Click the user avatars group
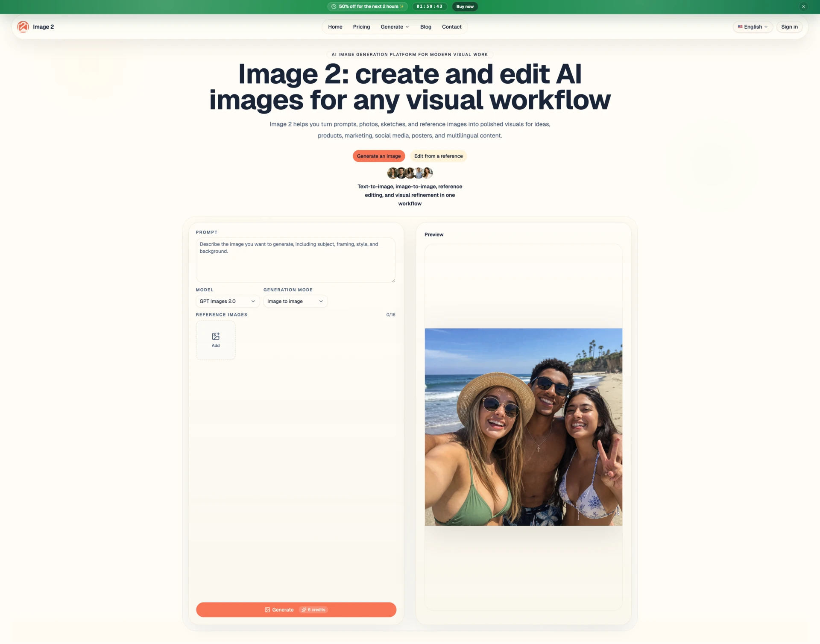The image size is (820, 644). (x=410, y=173)
